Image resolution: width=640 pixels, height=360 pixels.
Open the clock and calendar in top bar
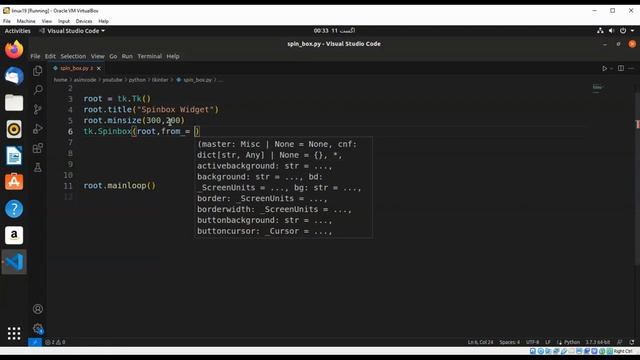coord(334,31)
